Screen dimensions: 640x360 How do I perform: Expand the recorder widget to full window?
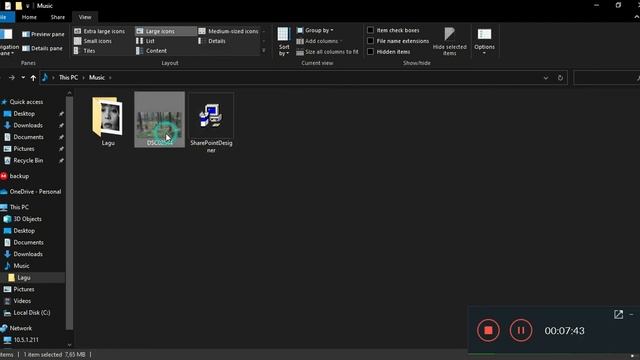(x=618, y=314)
